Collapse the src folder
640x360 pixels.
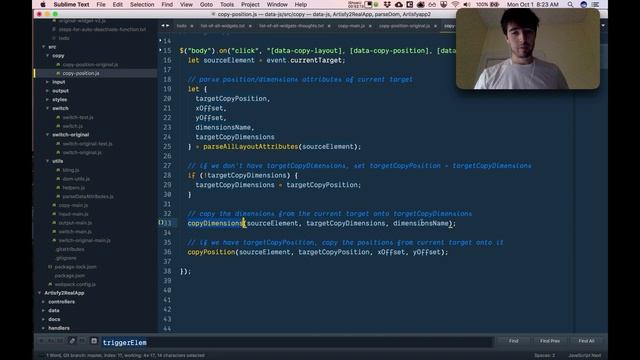44,47
